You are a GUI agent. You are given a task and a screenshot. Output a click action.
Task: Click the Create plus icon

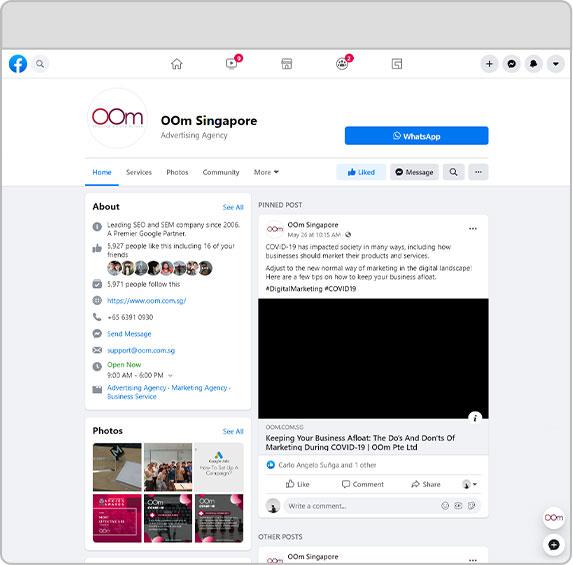[x=489, y=64]
